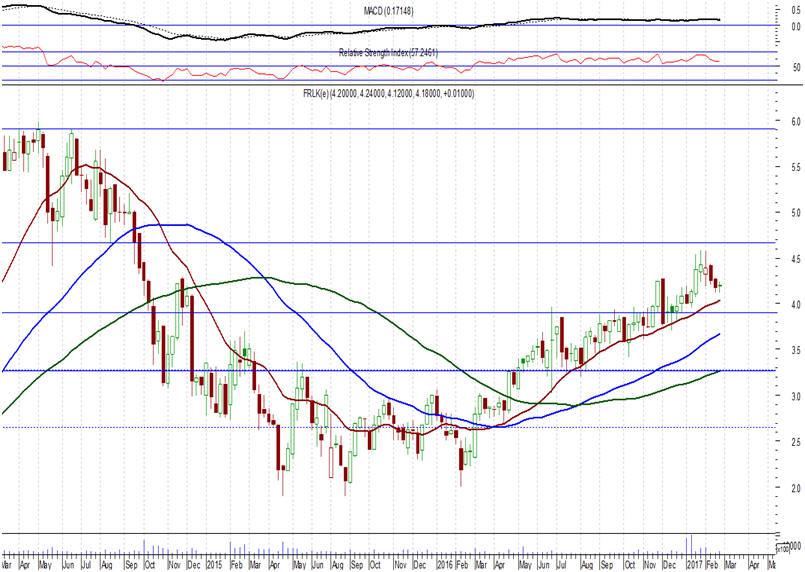Screen dimensions: 805x572
Task: Select the 5.0 price axis label
Action: [796, 213]
